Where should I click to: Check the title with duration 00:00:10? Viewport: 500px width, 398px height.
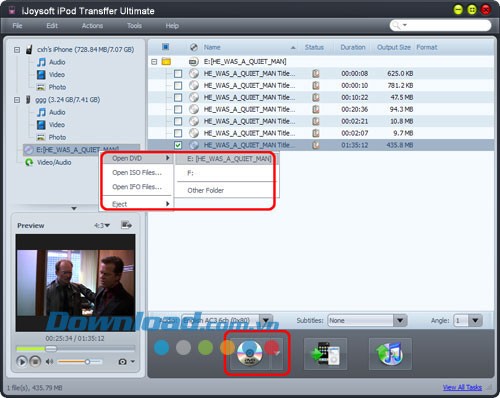coord(178,86)
